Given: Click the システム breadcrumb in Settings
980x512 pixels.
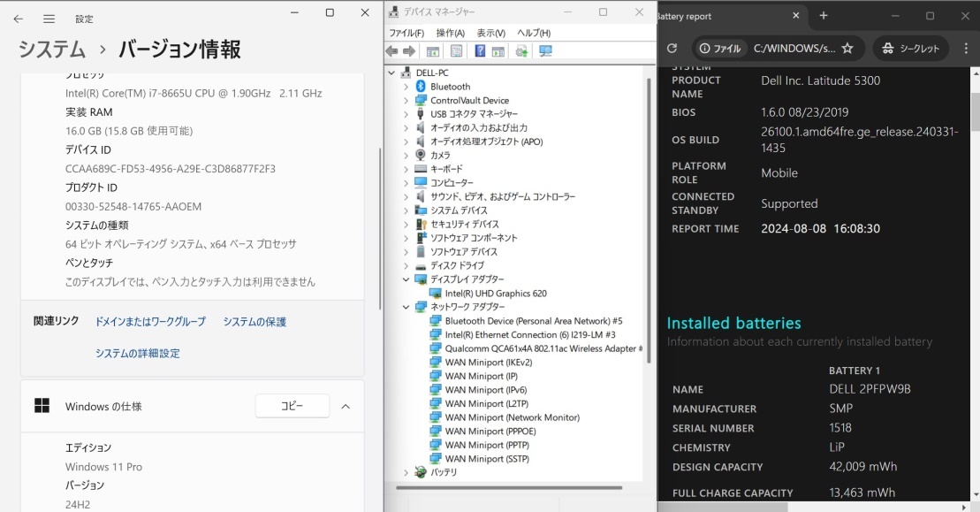Looking at the screenshot, I should pos(52,49).
